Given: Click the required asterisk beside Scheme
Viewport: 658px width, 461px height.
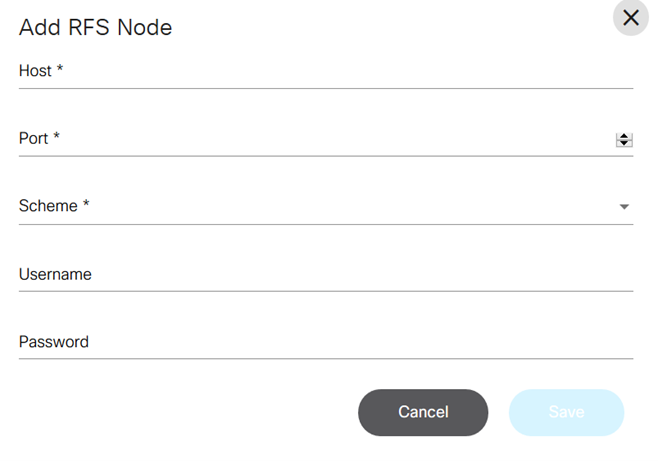Looking at the screenshot, I should [86, 205].
